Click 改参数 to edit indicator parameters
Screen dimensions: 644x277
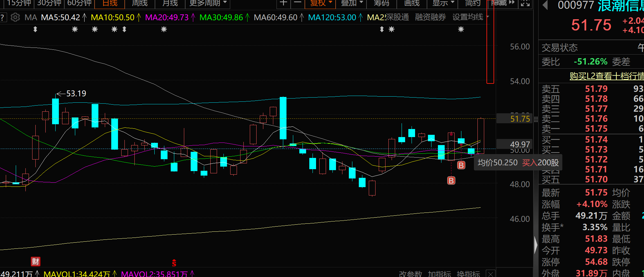[411, 274]
